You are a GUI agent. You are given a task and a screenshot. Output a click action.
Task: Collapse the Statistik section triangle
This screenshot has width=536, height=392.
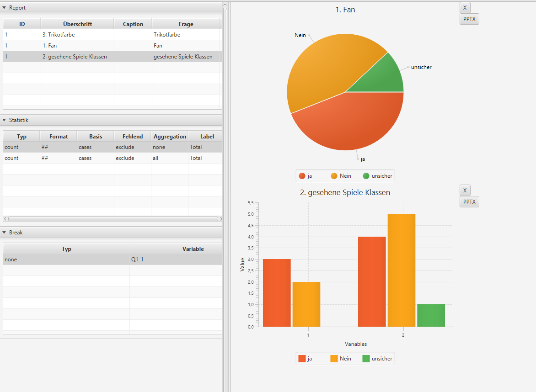[4, 120]
